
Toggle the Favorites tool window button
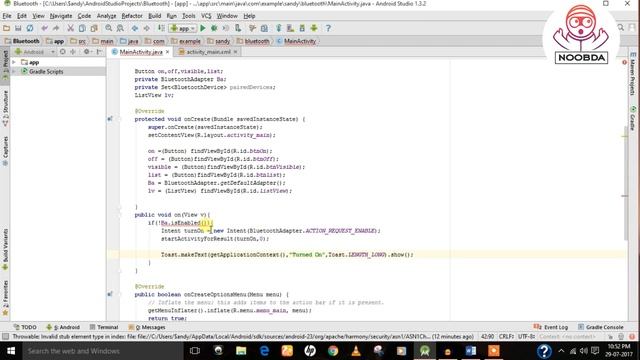(x=5, y=298)
